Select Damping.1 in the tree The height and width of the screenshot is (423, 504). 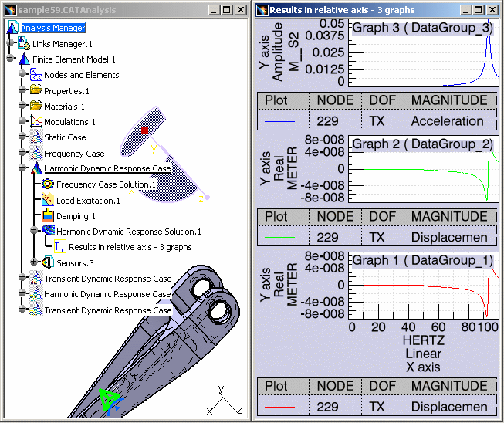pos(76,216)
